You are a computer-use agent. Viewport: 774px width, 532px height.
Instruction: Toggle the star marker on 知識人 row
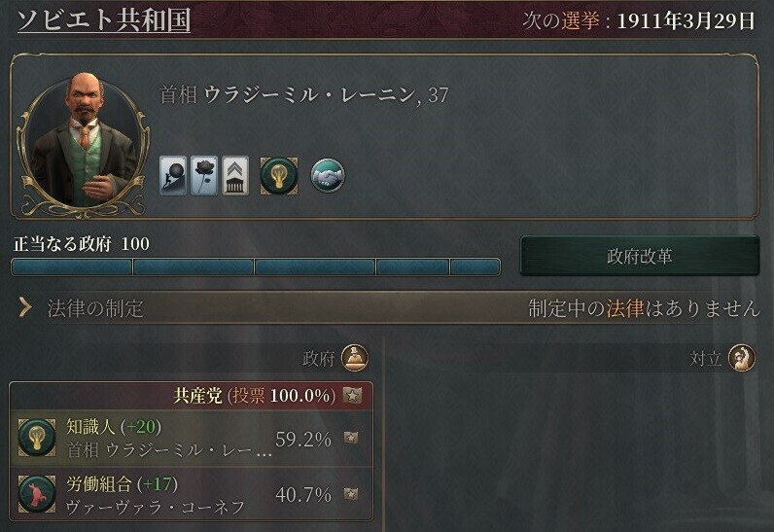pyautogui.click(x=351, y=438)
